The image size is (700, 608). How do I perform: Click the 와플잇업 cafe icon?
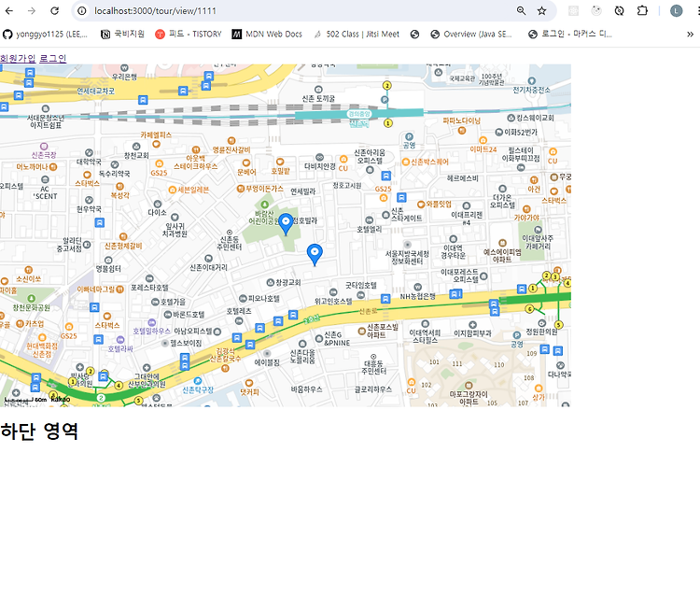coord(421,205)
